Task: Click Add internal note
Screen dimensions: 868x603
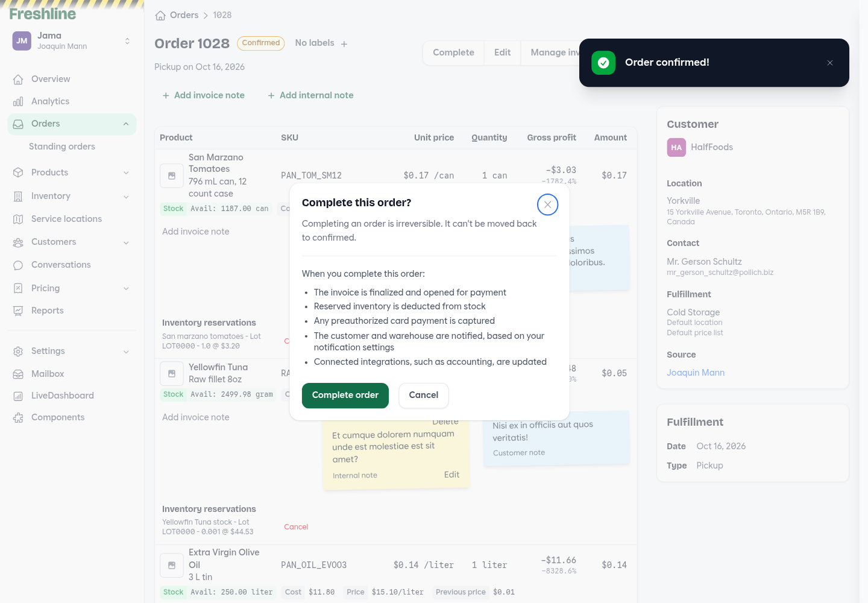Action: tap(310, 95)
